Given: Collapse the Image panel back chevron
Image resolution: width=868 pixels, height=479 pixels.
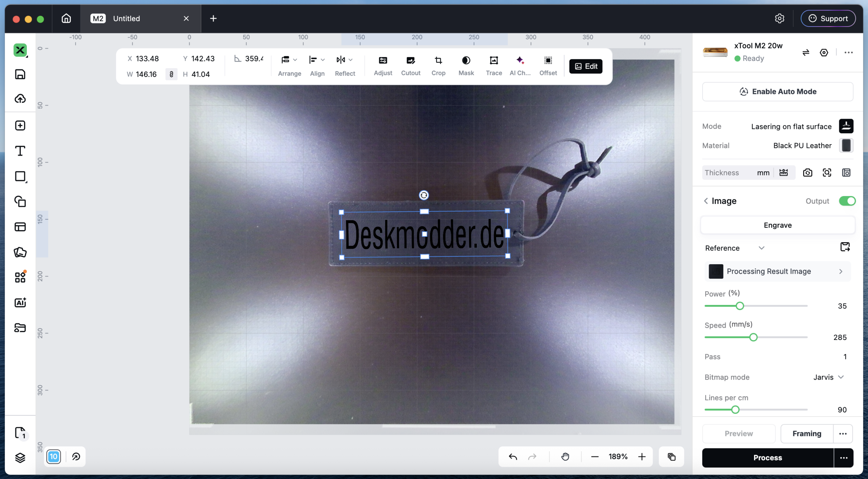Looking at the screenshot, I should click(706, 201).
